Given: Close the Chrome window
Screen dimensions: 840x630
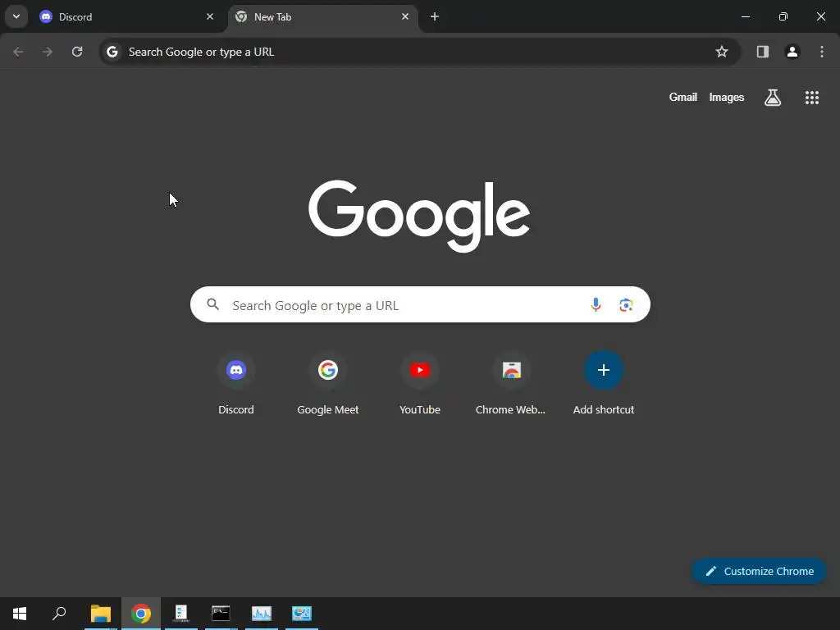Looking at the screenshot, I should tap(820, 16).
